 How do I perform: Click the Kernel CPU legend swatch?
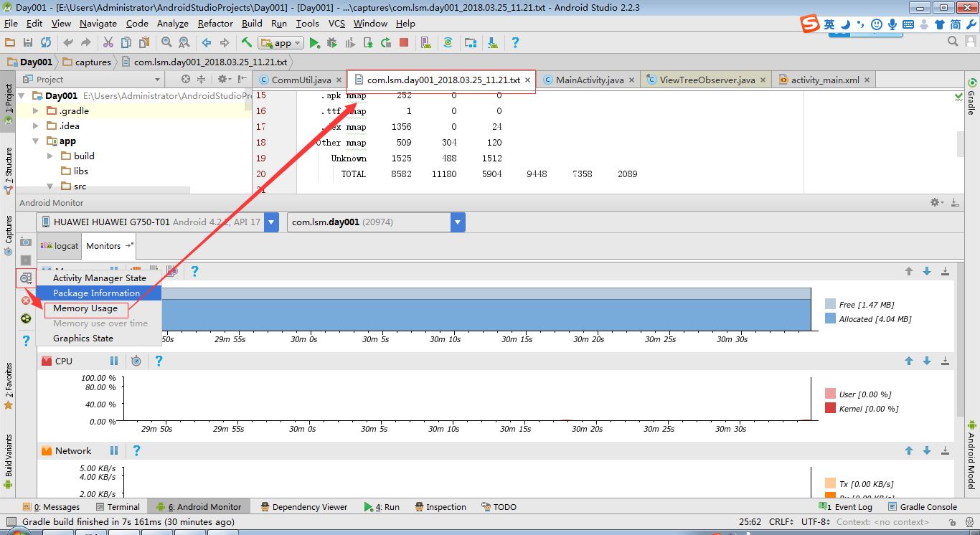pyautogui.click(x=830, y=408)
